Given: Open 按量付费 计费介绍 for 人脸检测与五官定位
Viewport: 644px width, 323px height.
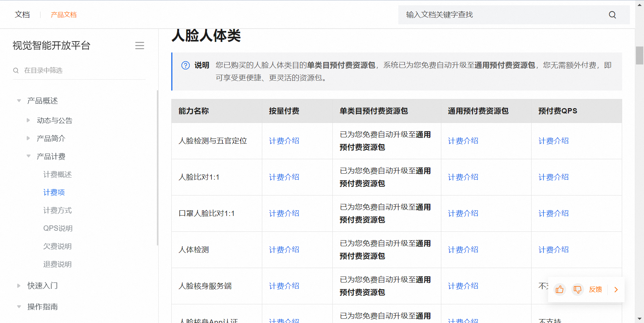Looking at the screenshot, I should [x=284, y=141].
